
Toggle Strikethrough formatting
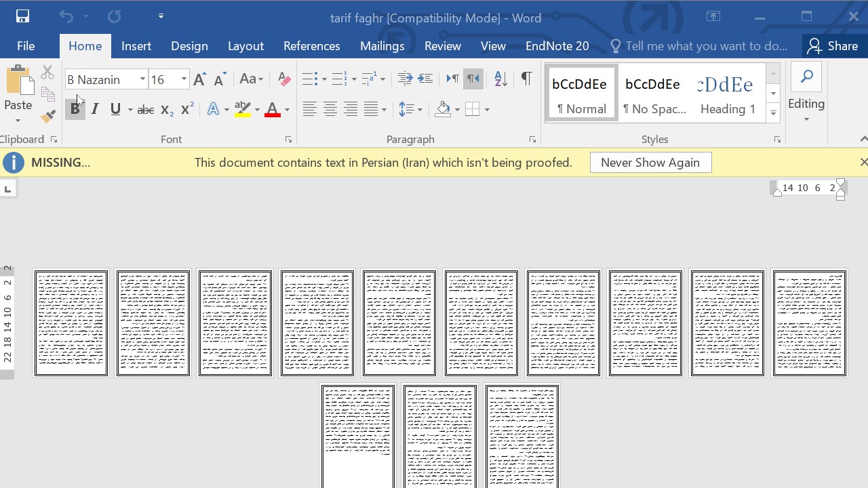tap(145, 109)
